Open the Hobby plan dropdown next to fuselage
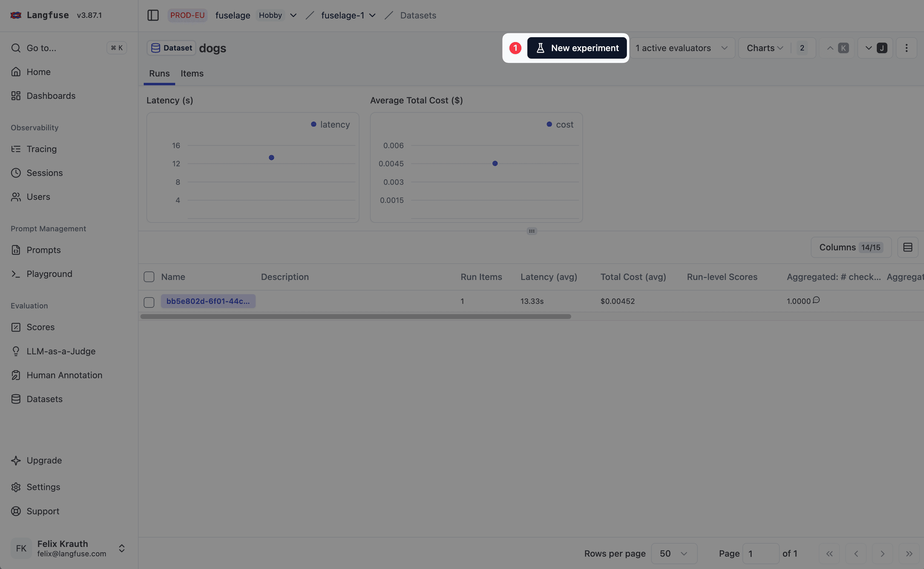The image size is (924, 569). click(x=277, y=15)
